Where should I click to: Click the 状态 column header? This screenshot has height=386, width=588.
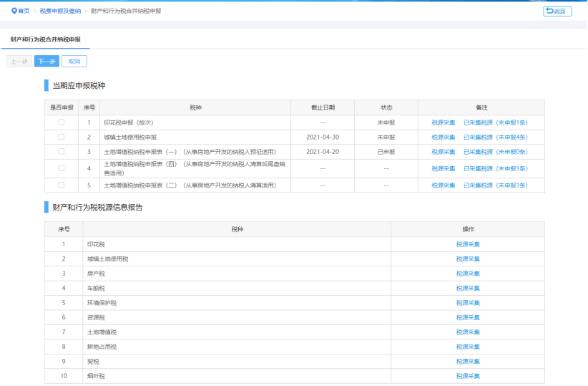tap(386, 107)
